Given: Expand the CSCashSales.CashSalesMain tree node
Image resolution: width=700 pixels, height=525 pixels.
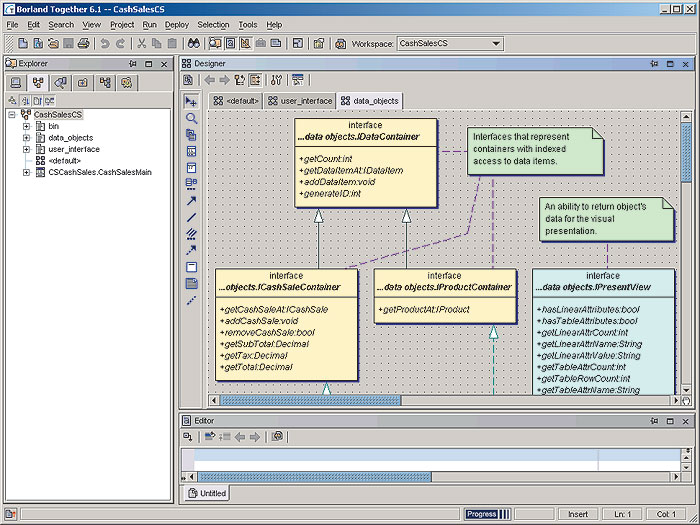Looking at the screenshot, I should [26, 172].
